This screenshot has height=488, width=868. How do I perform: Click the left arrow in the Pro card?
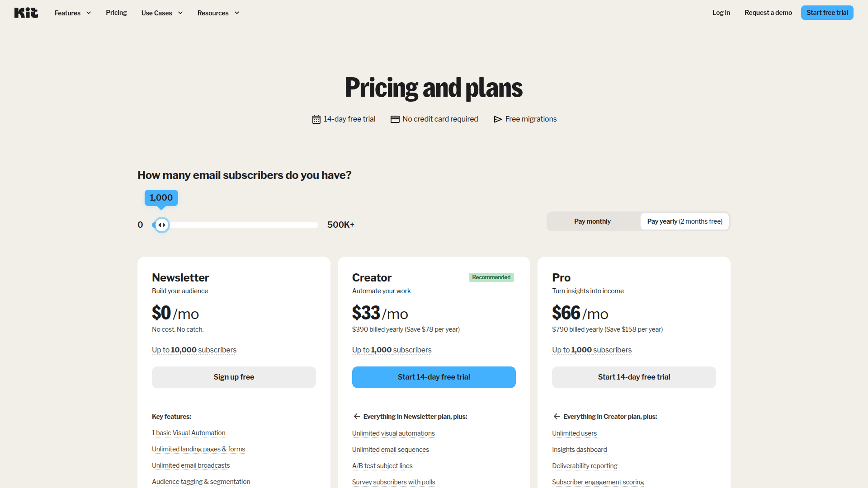(556, 416)
